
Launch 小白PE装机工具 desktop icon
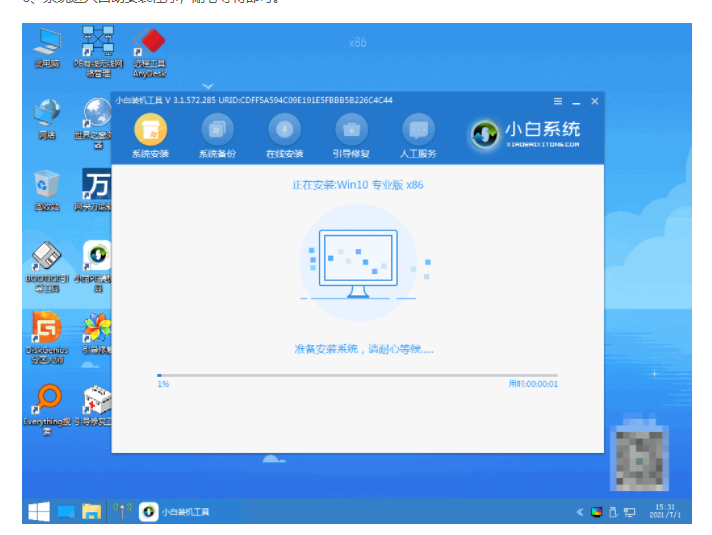(x=94, y=266)
